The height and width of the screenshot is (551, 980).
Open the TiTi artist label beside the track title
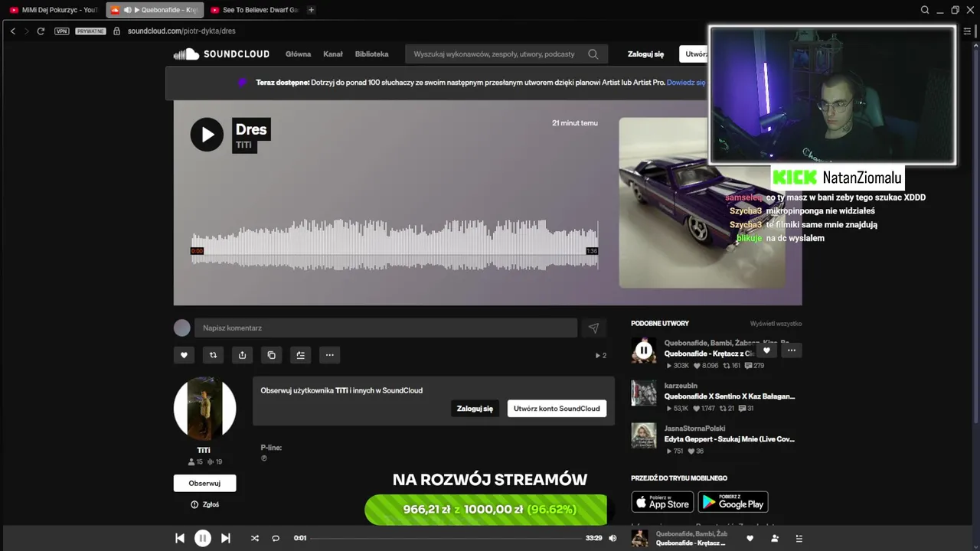[243, 145]
